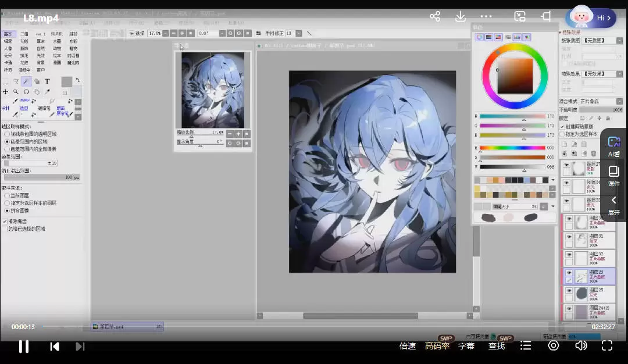This screenshot has width=628, height=364.
Task: Click the share icon in video player
Action: pos(435,16)
